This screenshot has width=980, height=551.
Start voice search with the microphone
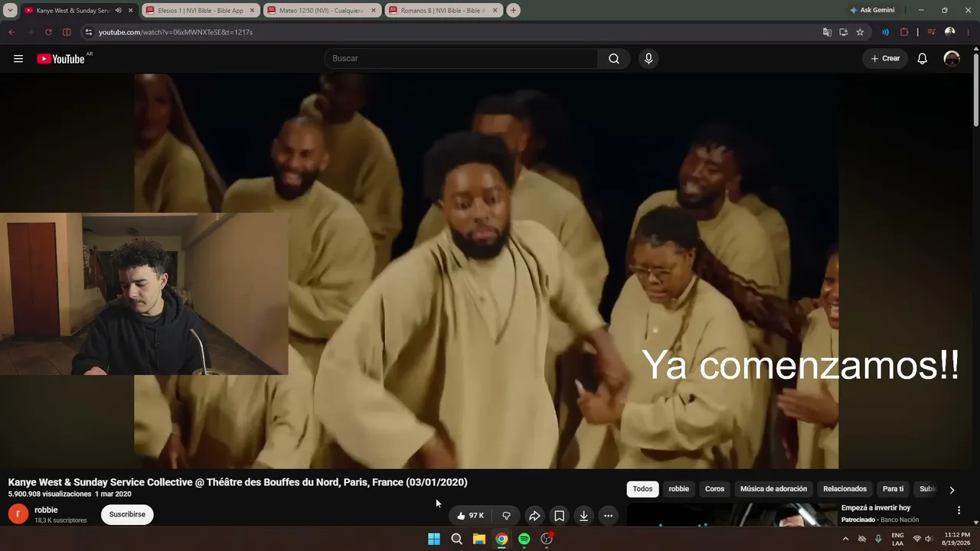click(648, 59)
